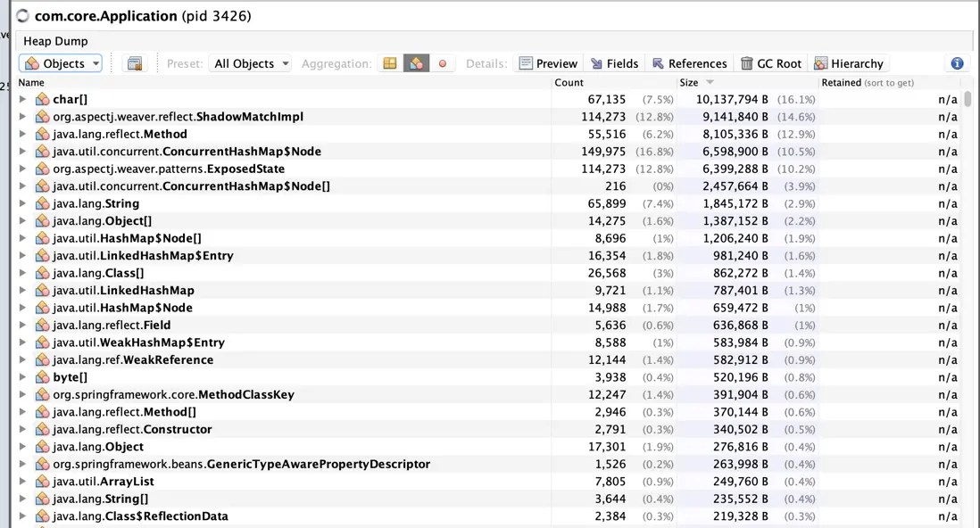Click the class aggregation icon in the toolbar
The width and height of the screenshot is (980, 528).
414,63
